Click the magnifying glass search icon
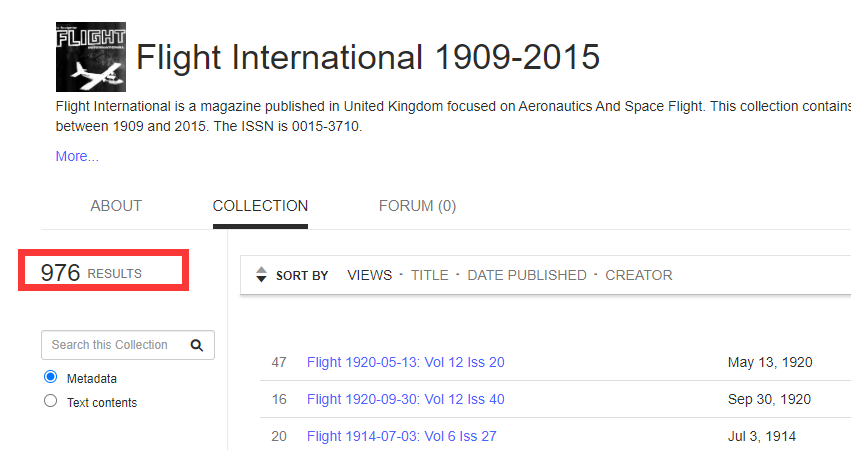This screenshot has width=851, height=450. coord(196,345)
